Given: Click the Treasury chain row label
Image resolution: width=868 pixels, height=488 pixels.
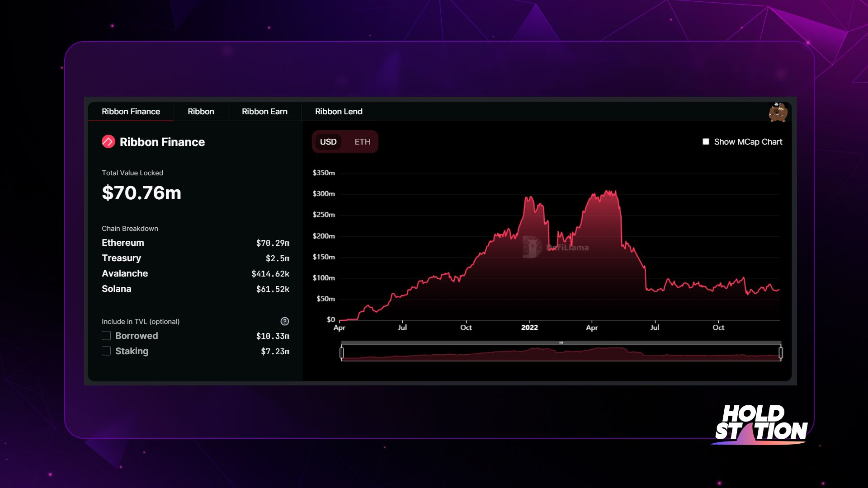Looking at the screenshot, I should click(121, 258).
